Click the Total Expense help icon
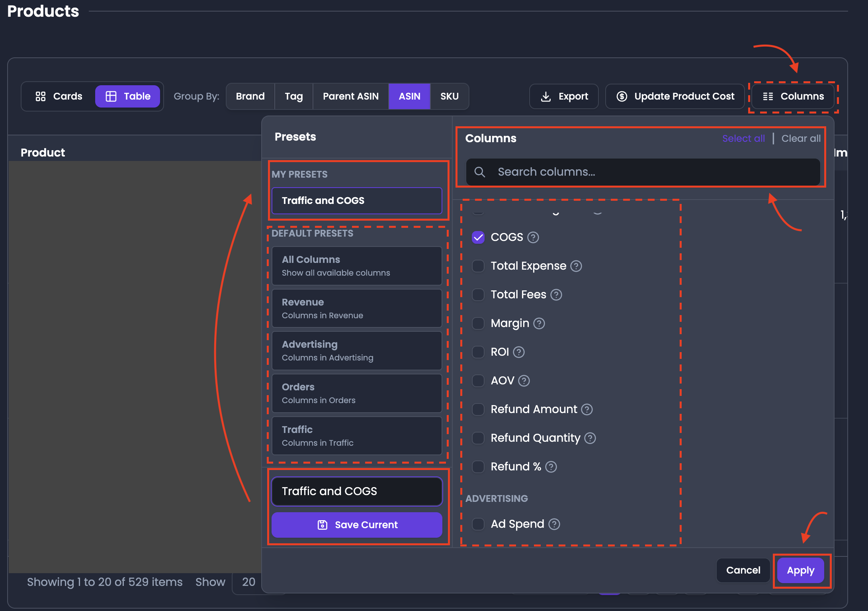The width and height of the screenshot is (868, 611). (x=576, y=266)
